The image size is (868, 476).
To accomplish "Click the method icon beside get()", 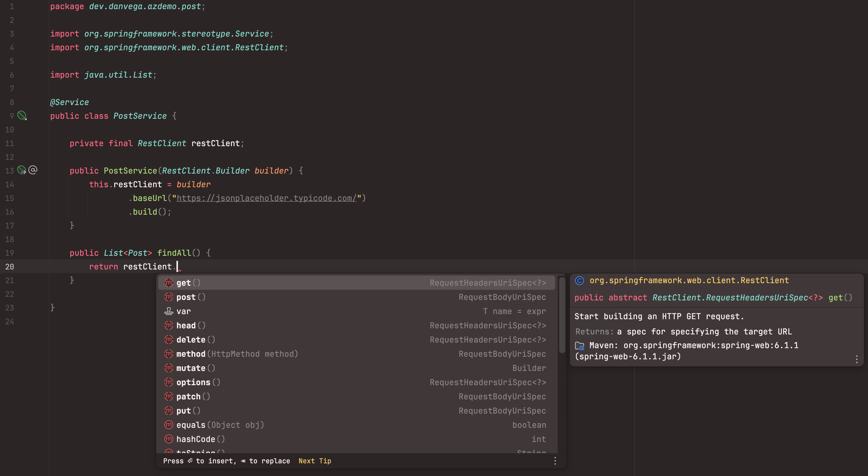I will (x=169, y=283).
